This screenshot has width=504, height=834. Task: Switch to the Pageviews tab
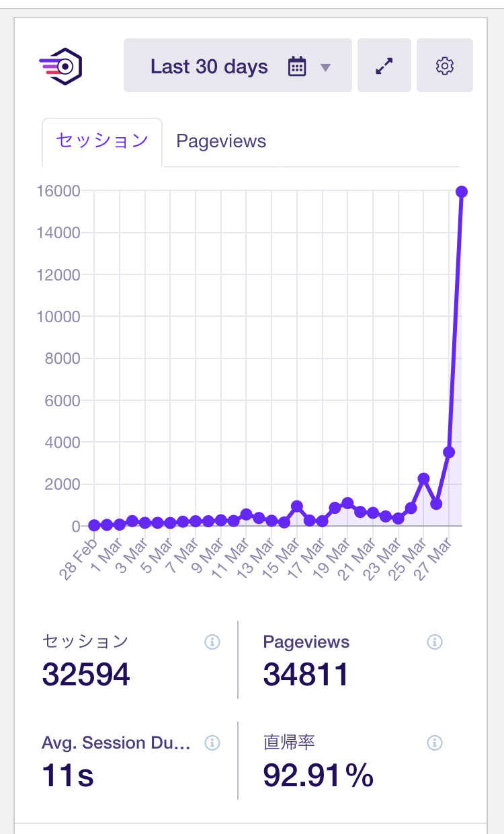click(x=221, y=141)
